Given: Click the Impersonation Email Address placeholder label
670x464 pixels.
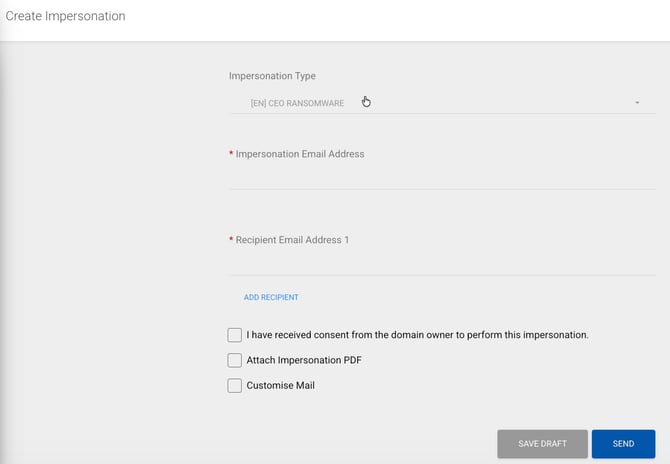Looking at the screenshot, I should pyautogui.click(x=300, y=154).
